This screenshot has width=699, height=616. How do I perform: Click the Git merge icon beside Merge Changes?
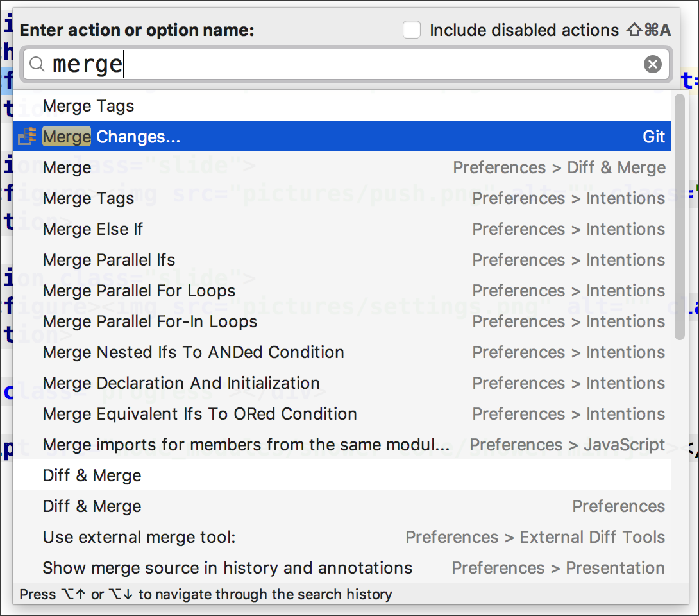pyautogui.click(x=27, y=137)
